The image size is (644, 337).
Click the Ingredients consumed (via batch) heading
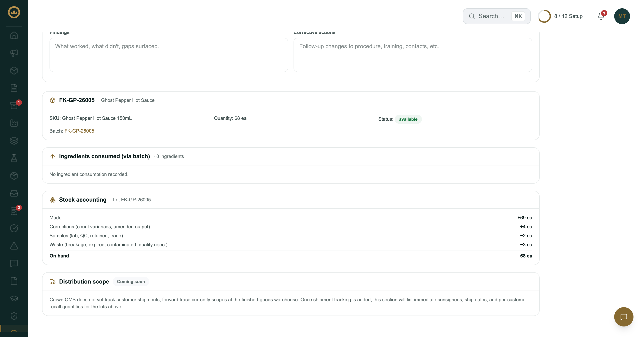(104, 156)
